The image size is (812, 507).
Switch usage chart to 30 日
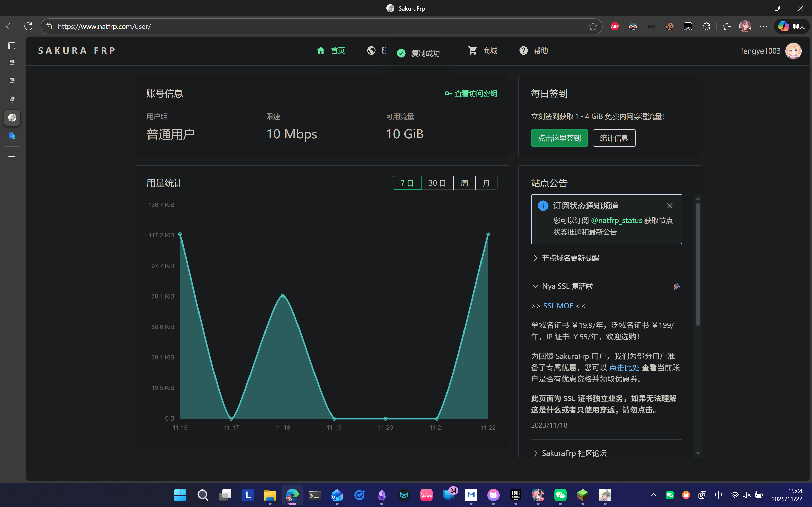437,183
